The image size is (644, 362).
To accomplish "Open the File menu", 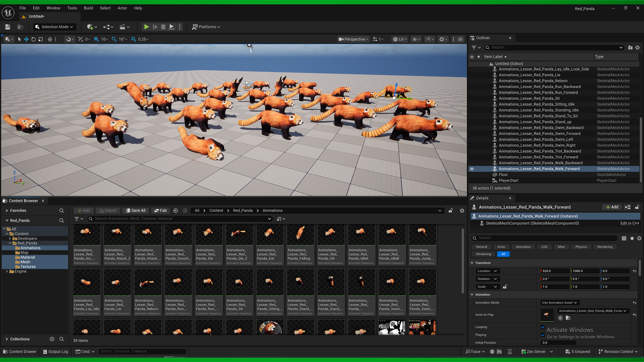I will click(x=23, y=8).
